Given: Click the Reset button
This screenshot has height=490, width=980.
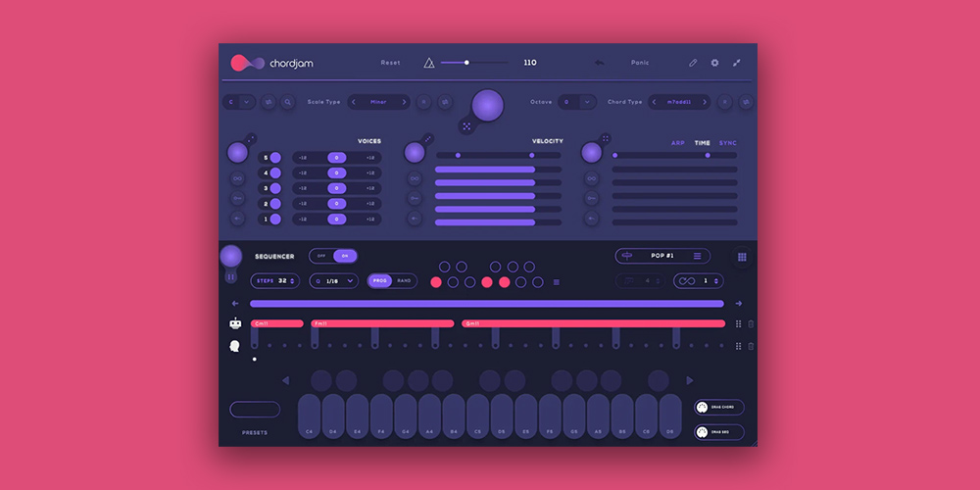Looking at the screenshot, I should pos(390,63).
